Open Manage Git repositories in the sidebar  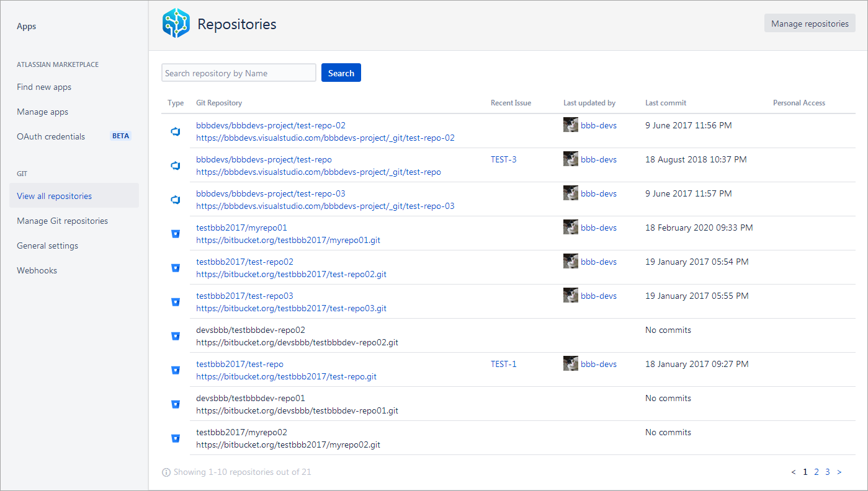(62, 221)
